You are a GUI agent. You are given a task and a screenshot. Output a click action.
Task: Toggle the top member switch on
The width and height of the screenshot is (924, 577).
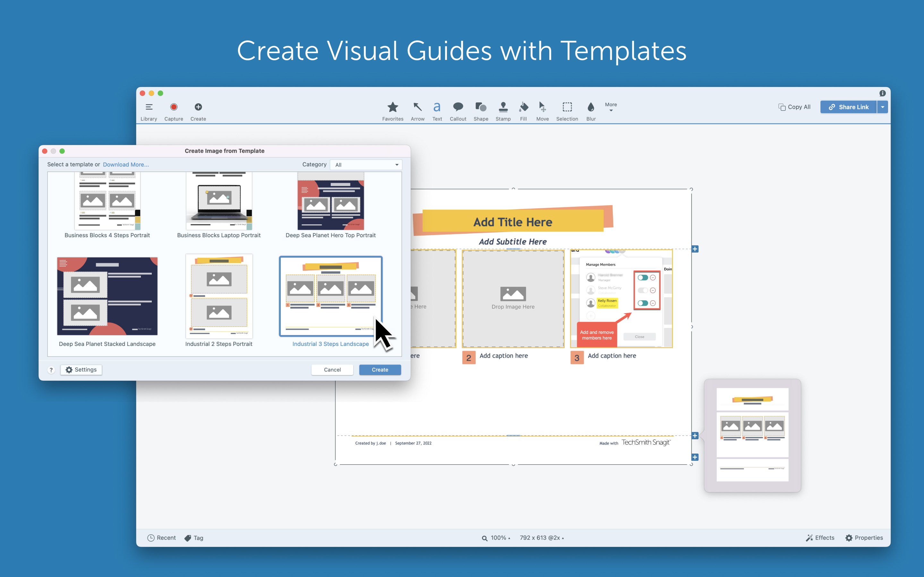[x=643, y=277]
